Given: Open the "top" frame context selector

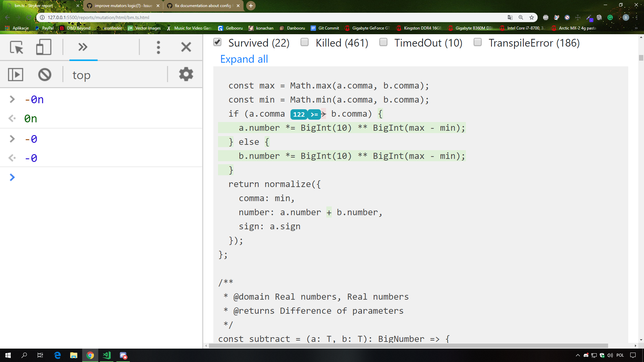Looking at the screenshot, I should click(x=81, y=74).
